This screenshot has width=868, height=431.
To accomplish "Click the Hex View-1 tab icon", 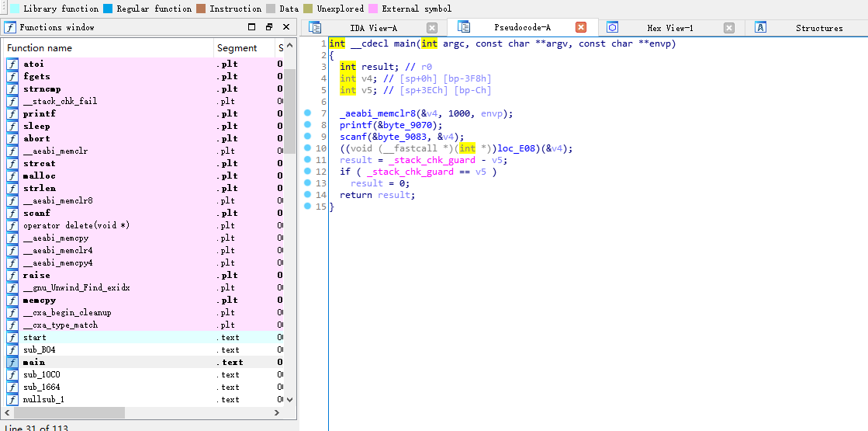I will coord(612,28).
